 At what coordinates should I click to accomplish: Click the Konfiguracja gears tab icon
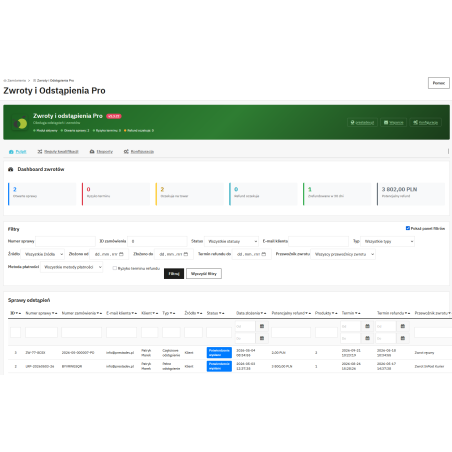tap(126, 152)
